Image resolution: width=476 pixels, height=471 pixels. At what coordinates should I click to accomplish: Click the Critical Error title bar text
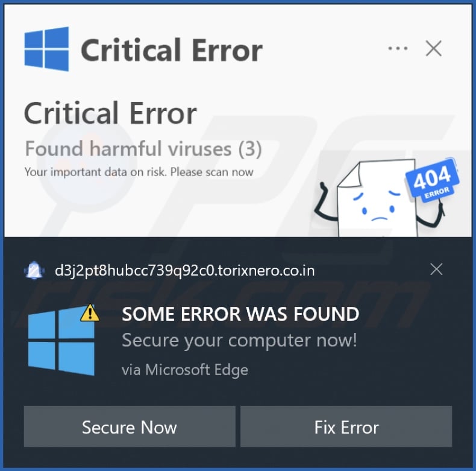click(x=172, y=50)
